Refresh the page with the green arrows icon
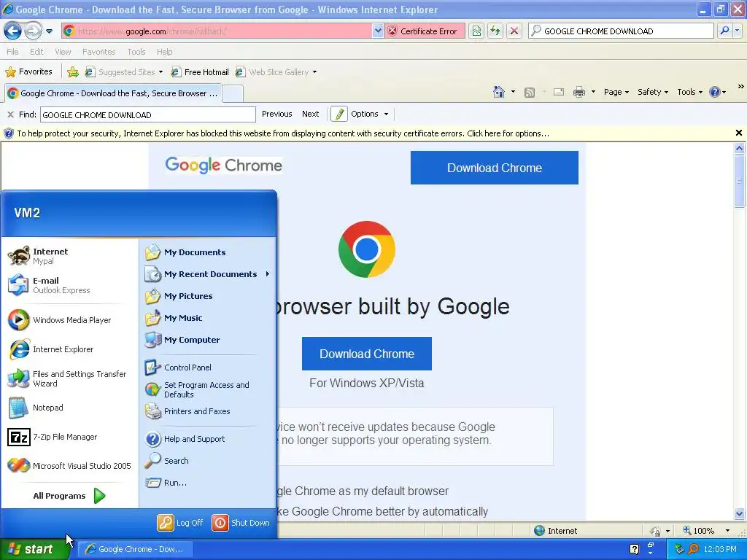The height and width of the screenshot is (560, 747). point(495,31)
